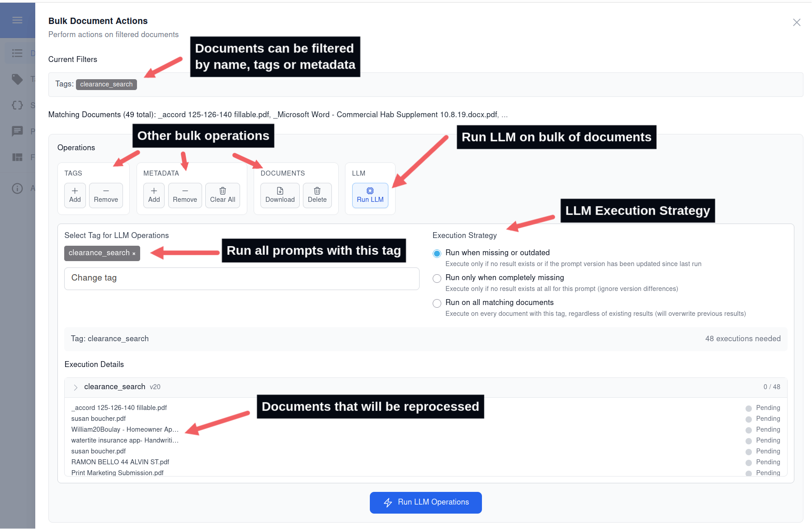Open the documents list sidebar icon
The image size is (812, 529).
pos(17,53)
